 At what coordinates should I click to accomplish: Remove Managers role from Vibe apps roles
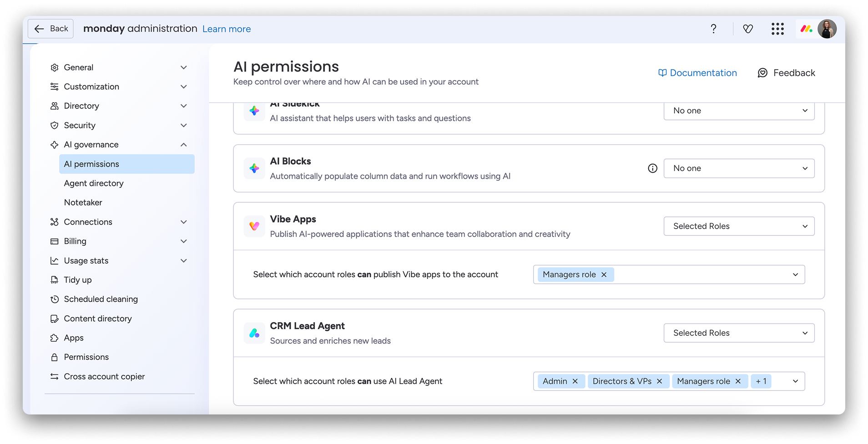[604, 274]
